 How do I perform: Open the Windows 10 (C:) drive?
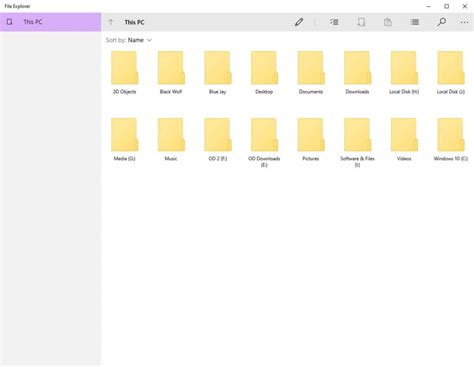click(x=451, y=140)
